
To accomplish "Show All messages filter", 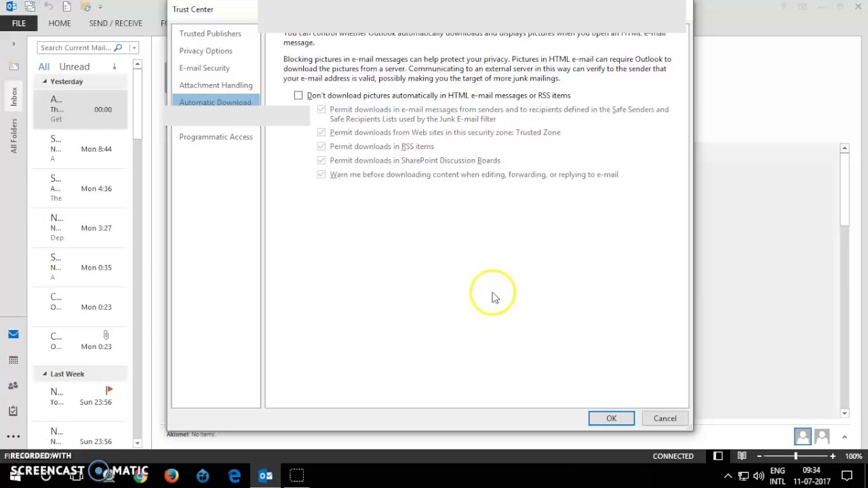I will click(x=44, y=66).
